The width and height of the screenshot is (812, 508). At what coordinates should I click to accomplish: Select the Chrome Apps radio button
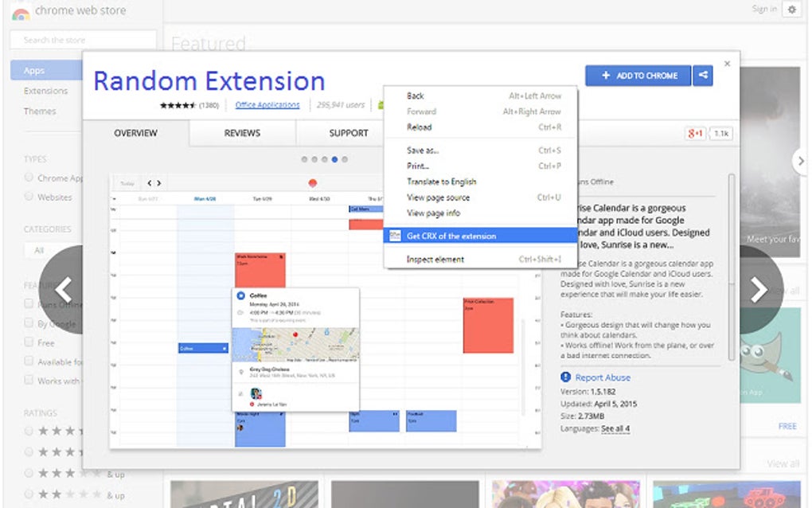(x=29, y=178)
